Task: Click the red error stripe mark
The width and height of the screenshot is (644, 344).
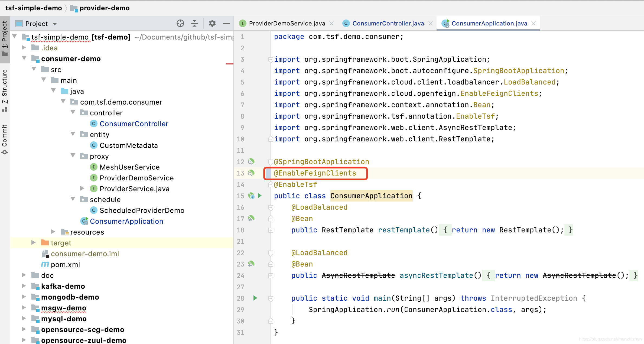Action: [x=229, y=64]
